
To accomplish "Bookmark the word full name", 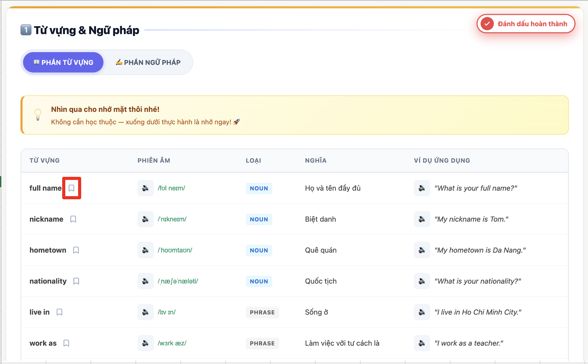I will (x=72, y=188).
